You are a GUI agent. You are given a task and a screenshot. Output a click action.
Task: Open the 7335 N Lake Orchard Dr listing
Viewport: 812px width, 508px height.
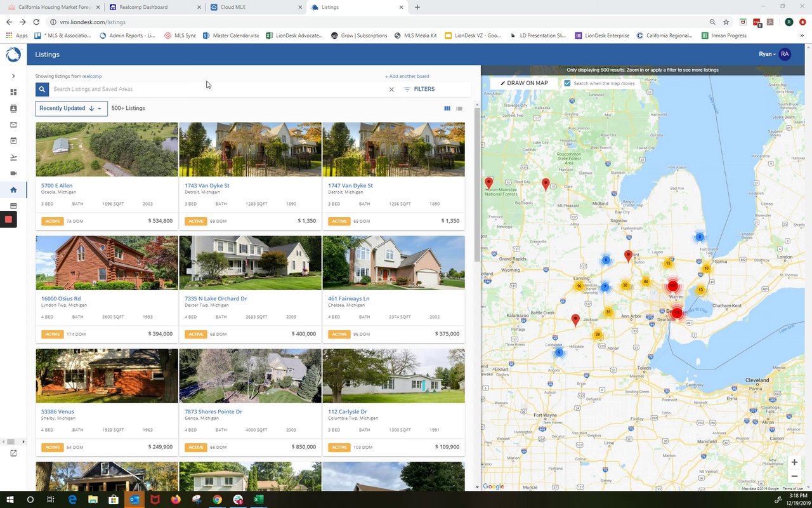tap(216, 299)
